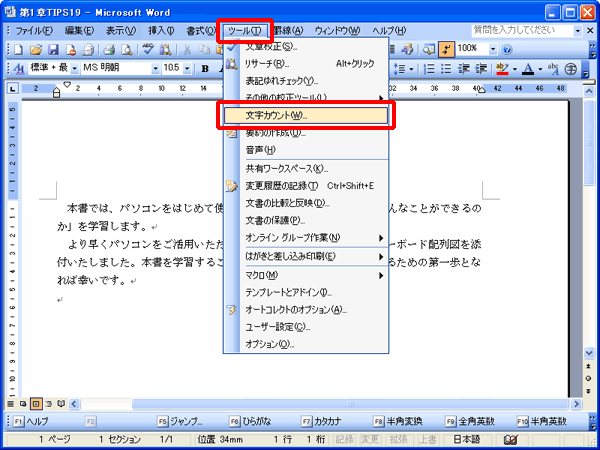Image resolution: width=600 pixels, height=450 pixels.
Task: Click the F9 全角英数 button
Action: 470,422
